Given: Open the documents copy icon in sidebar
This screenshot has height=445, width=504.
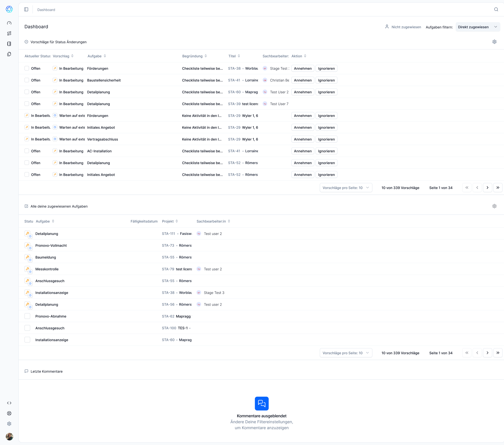Looking at the screenshot, I should (x=9, y=54).
